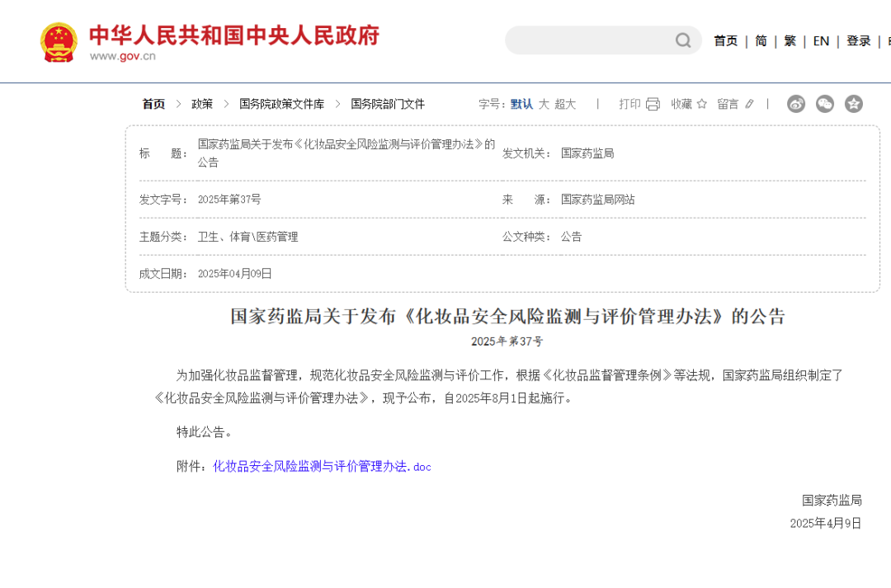Click the main article headline
891x588 pixels.
tap(507, 317)
